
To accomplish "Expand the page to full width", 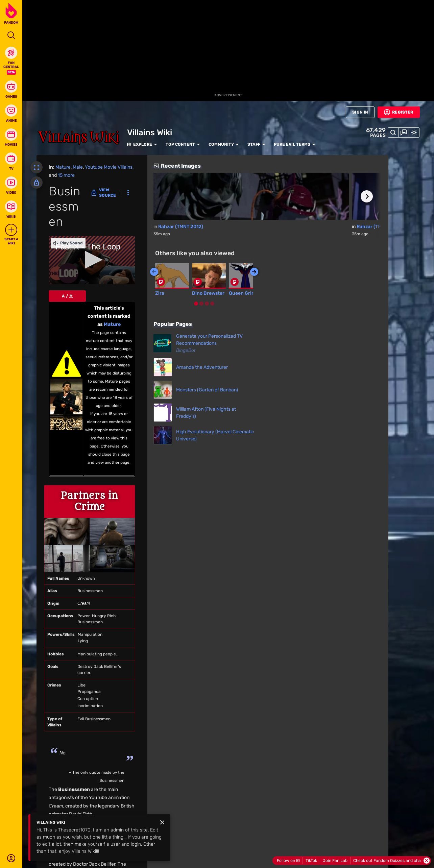I will [x=37, y=167].
